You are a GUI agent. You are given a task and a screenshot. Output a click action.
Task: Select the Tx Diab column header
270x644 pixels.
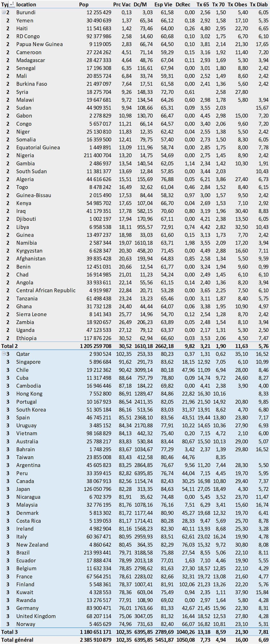coord(259,5)
